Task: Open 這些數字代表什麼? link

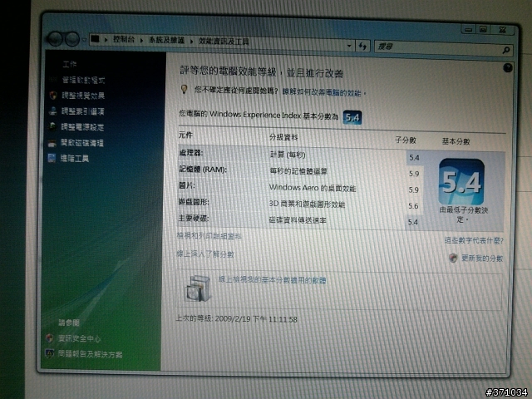Action: 474,240
